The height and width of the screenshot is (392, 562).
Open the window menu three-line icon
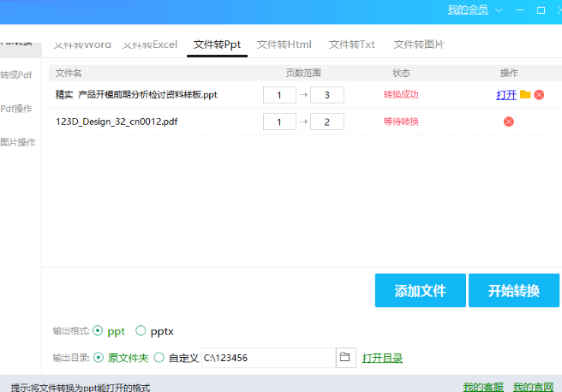pos(499,10)
